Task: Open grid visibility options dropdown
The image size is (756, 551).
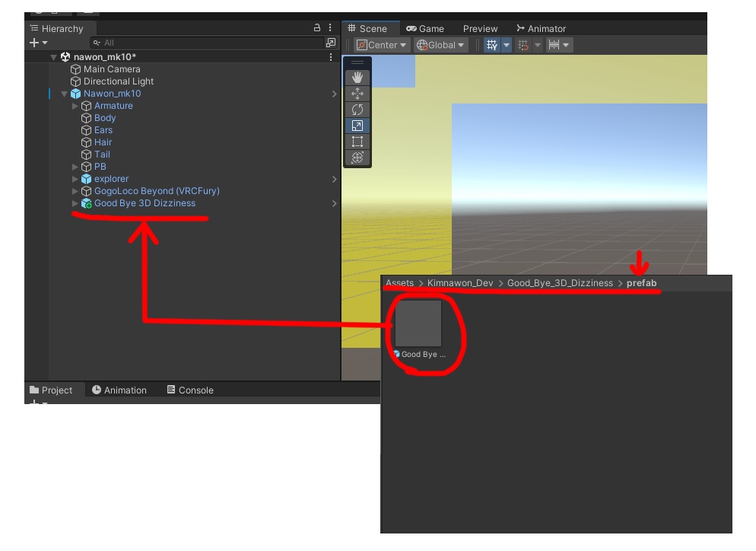Action: 507,45
